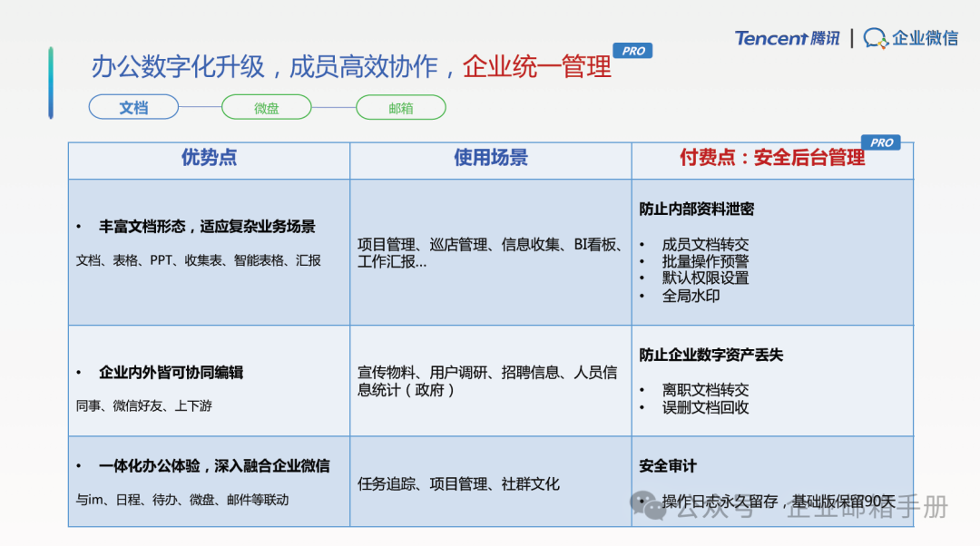Screen dimensions: 980x546
Task: Click the 企业微信 logo icon
Action: (875, 38)
